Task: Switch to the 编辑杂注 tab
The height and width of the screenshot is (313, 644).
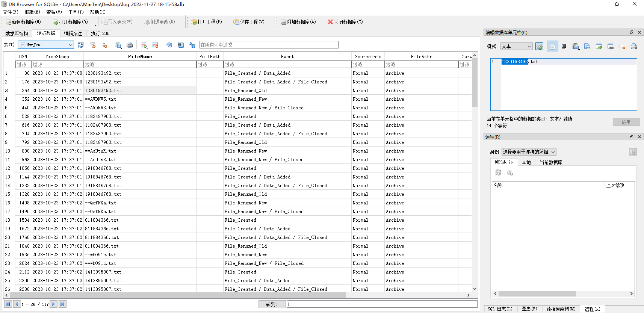Action: pyautogui.click(x=73, y=33)
